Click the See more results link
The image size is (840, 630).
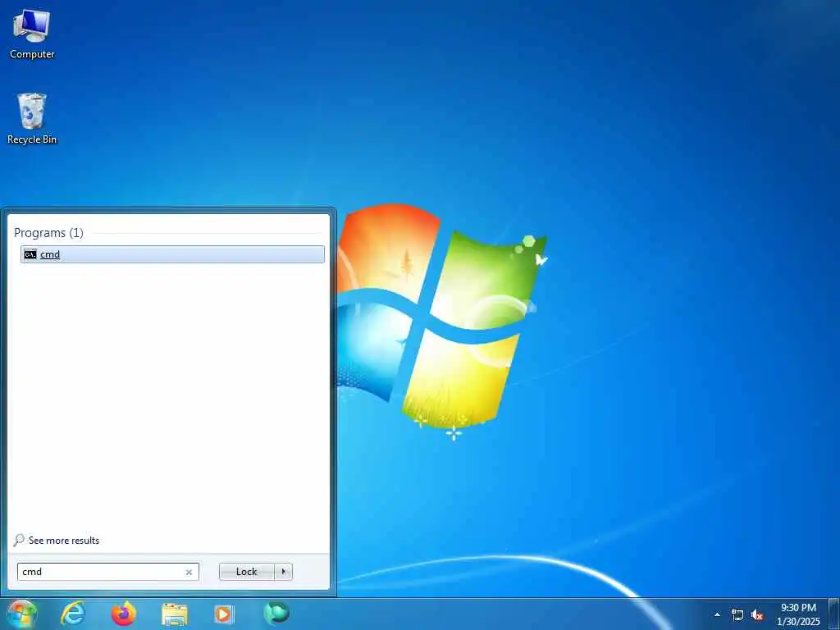pos(64,541)
